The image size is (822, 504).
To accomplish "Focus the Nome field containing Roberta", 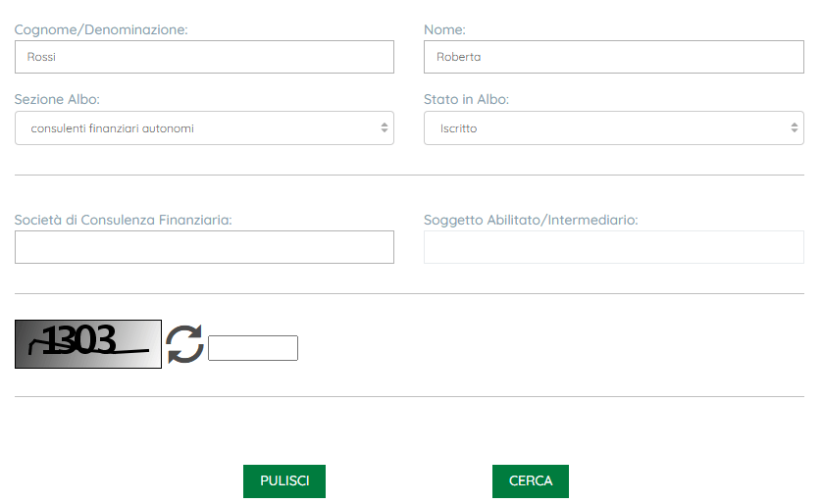I will [x=613, y=57].
